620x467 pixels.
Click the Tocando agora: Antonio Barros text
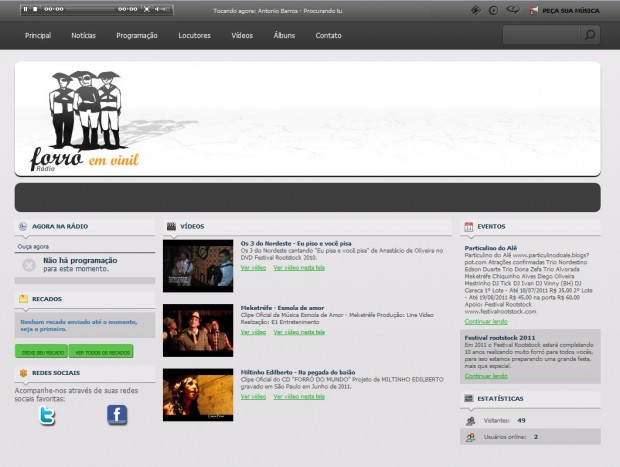click(278, 11)
